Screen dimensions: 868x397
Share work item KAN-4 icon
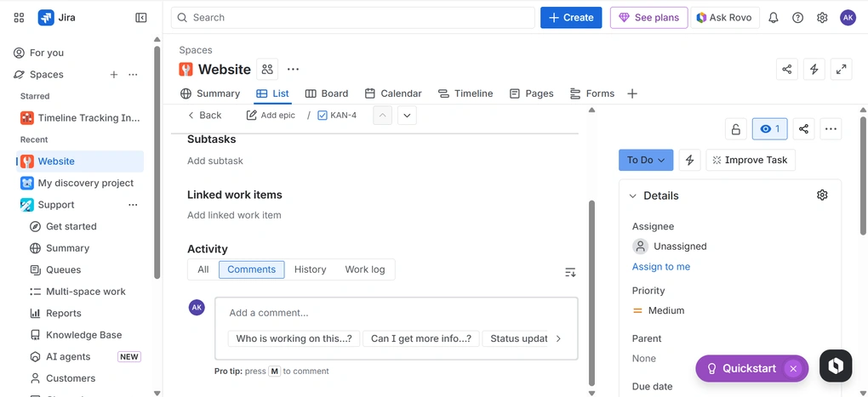(804, 129)
